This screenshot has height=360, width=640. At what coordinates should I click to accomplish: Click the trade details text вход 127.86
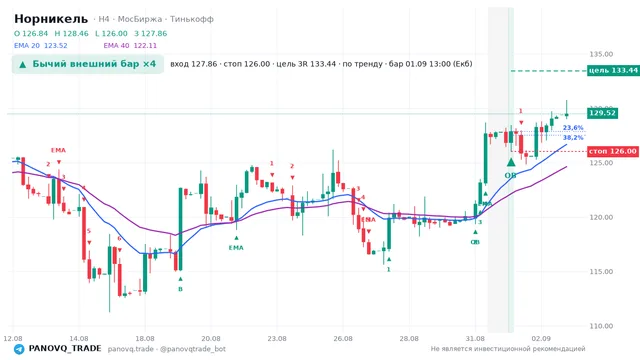[x=321, y=64]
